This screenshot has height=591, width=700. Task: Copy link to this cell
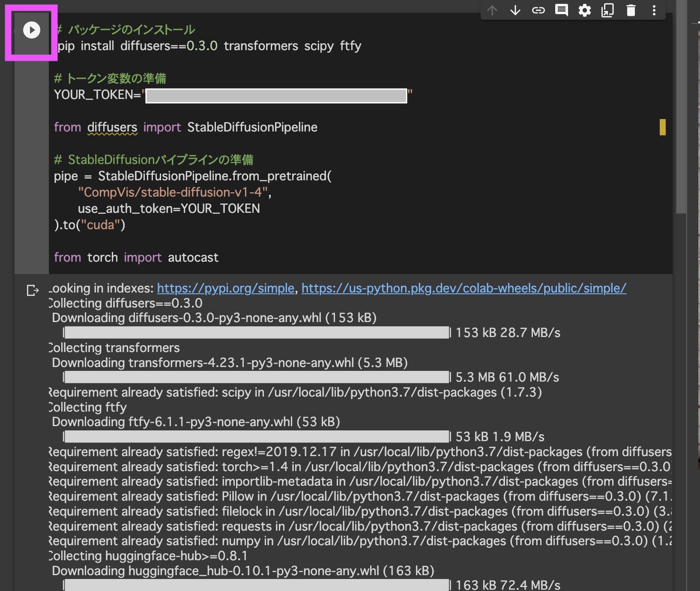pyautogui.click(x=538, y=10)
